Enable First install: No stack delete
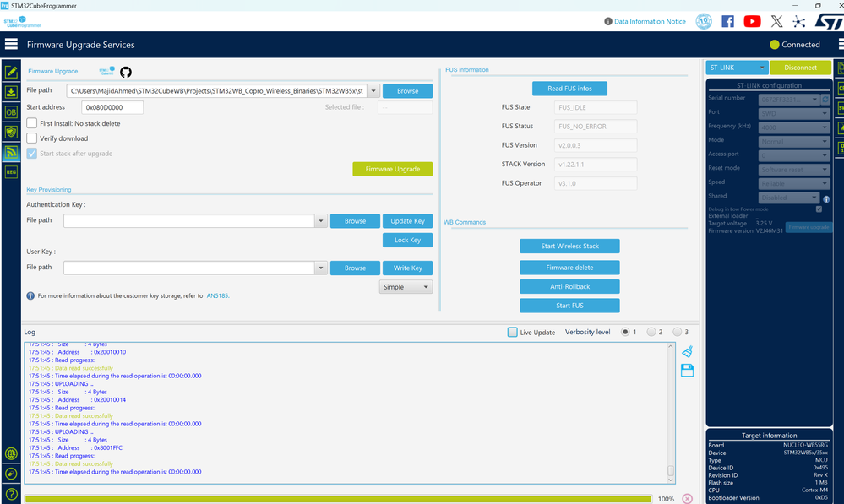 click(32, 123)
